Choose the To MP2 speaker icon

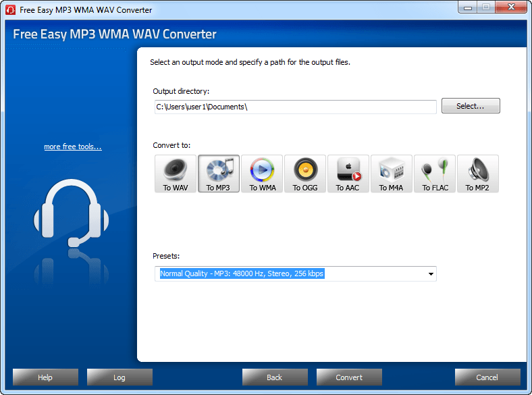[478, 174]
